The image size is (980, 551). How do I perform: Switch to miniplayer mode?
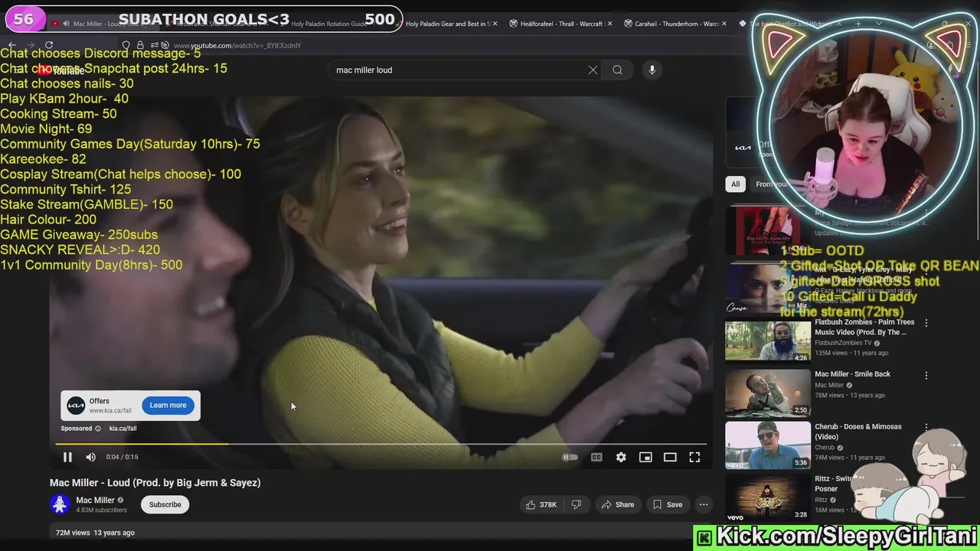click(x=645, y=457)
